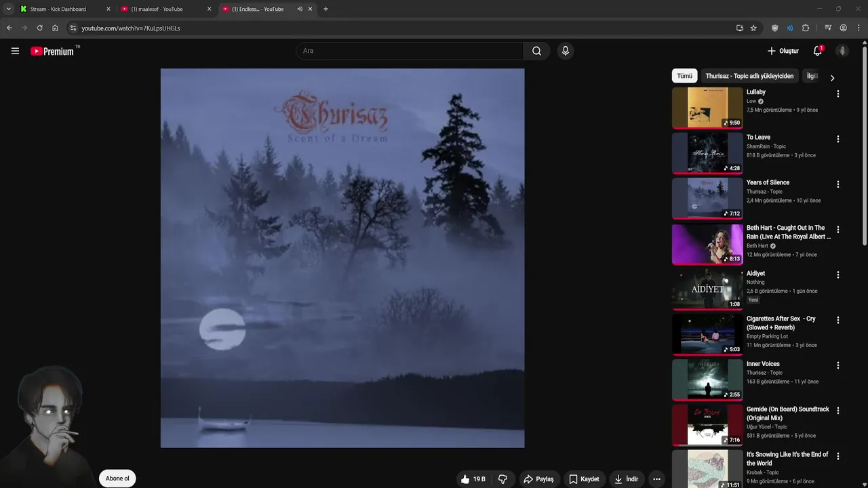Show the next filter chips with the arrow
Viewport: 868px width, 488px height.
(832, 78)
